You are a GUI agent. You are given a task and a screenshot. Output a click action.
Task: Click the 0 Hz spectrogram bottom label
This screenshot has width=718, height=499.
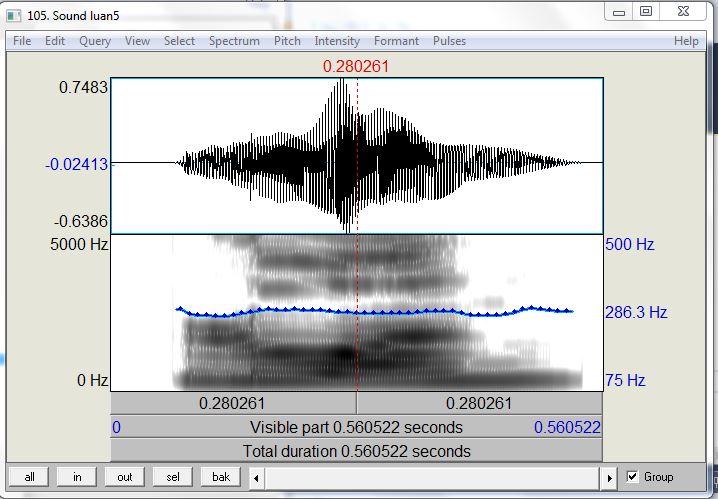92,380
